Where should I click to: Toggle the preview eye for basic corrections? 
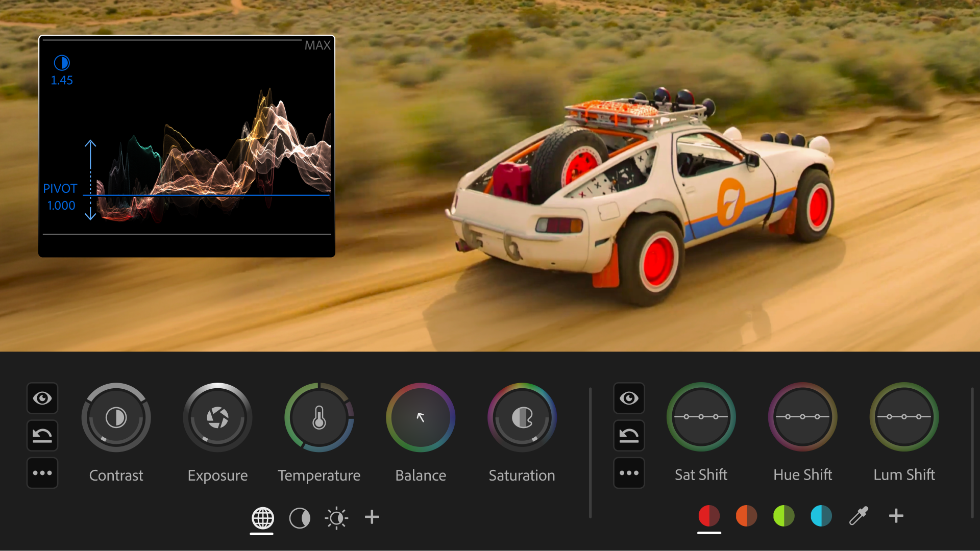(42, 398)
